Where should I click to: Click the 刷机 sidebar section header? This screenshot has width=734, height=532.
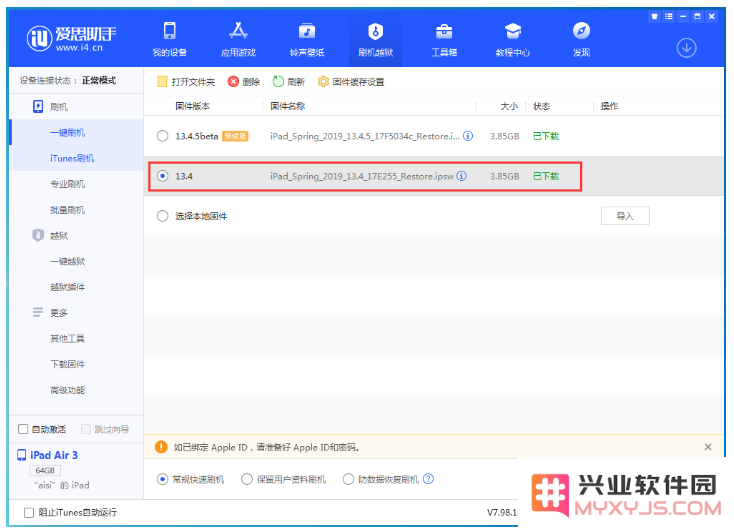(x=51, y=107)
